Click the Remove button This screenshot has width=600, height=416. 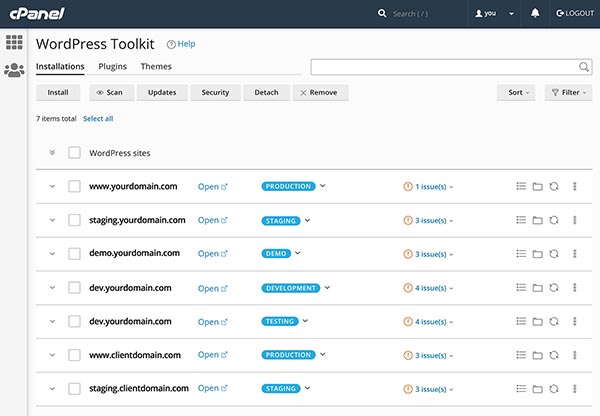click(320, 93)
